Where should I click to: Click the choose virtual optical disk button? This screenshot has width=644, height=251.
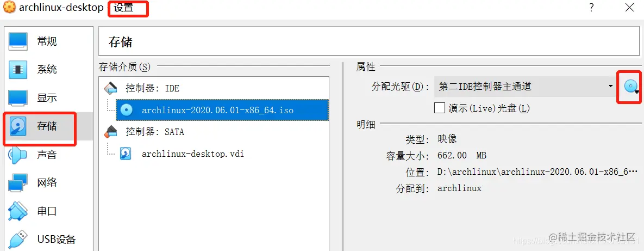[630, 87]
